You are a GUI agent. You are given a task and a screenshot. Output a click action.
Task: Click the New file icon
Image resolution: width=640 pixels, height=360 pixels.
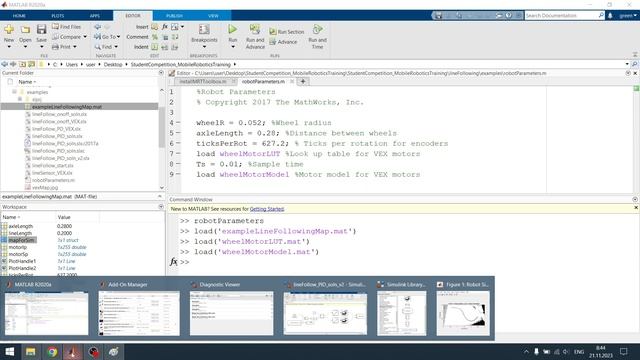9,29
